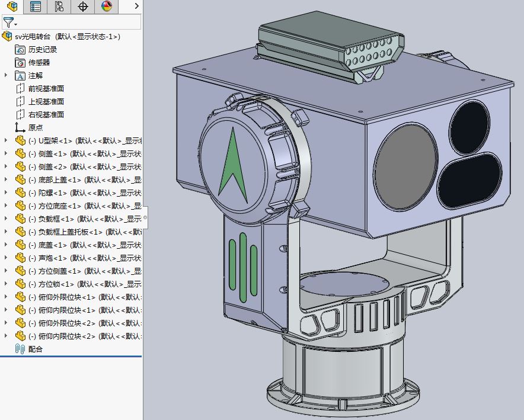Viewport: 524px width, 420px height.
Task: Open the DisplayManager color ball tab
Action: click(x=107, y=7)
